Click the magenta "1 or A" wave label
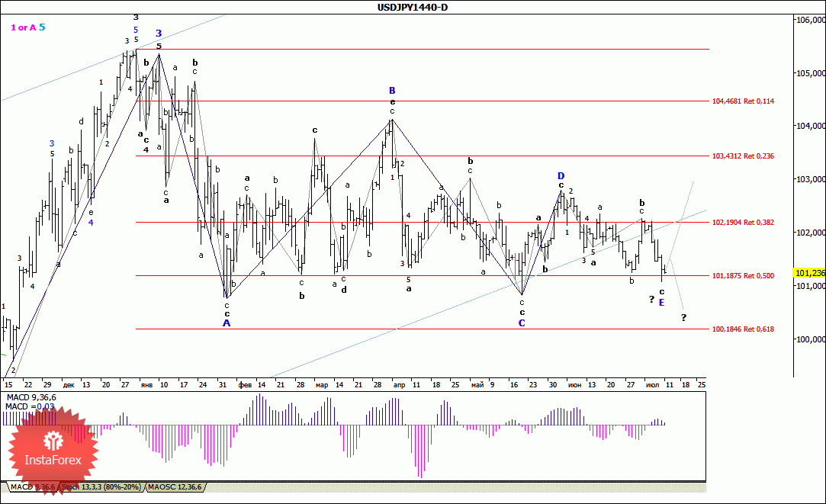The height and width of the screenshot is (504, 826). 22,27
